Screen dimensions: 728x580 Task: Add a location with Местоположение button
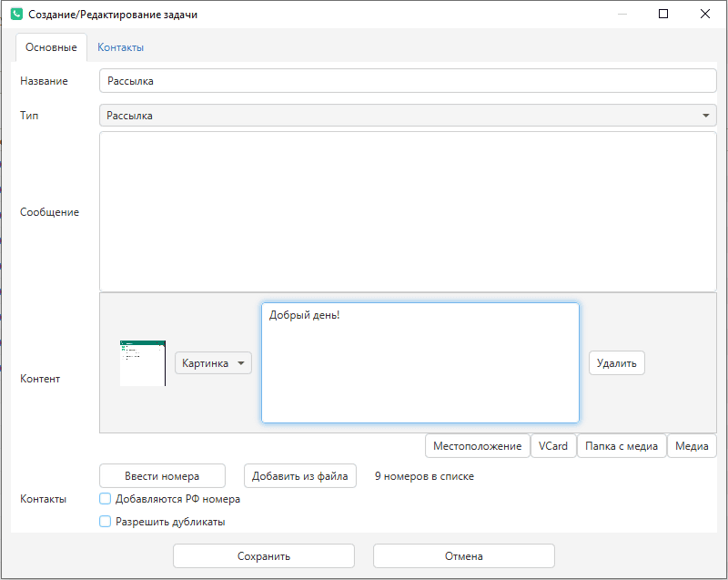coord(477,446)
